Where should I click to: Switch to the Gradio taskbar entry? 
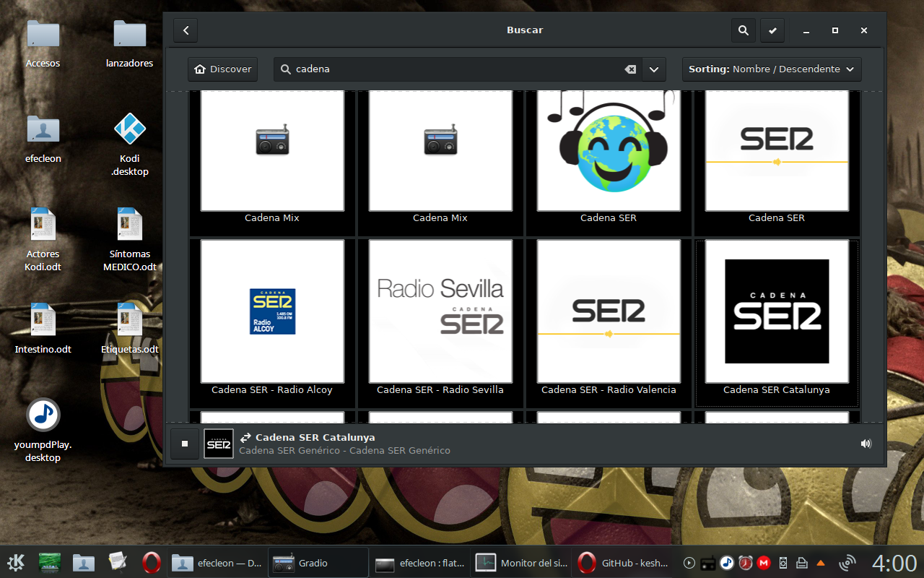[x=318, y=563]
